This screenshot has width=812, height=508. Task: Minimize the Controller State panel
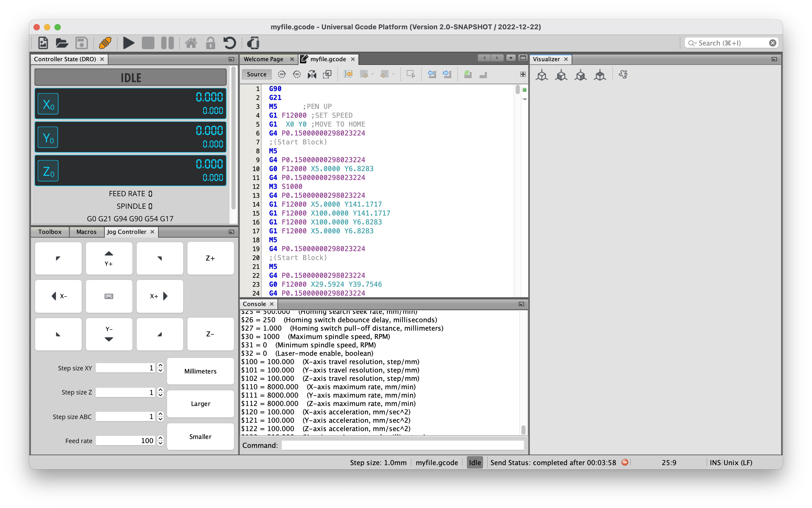(231, 59)
